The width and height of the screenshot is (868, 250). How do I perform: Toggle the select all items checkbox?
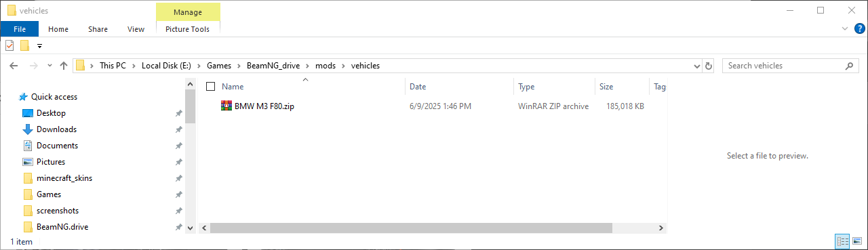pos(210,87)
